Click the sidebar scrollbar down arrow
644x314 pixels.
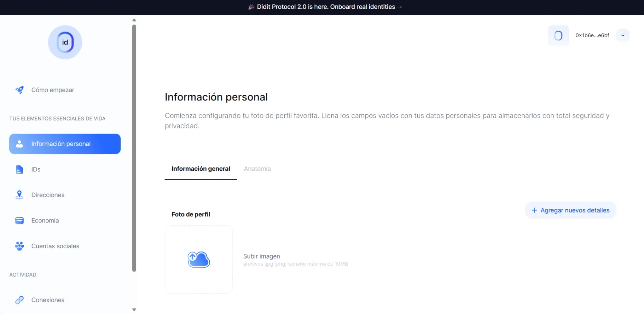[134, 310]
